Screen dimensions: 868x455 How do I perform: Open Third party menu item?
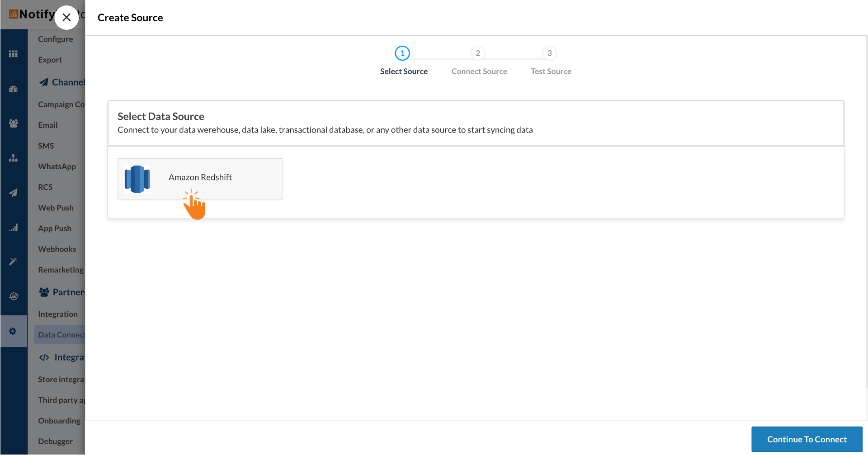point(61,400)
